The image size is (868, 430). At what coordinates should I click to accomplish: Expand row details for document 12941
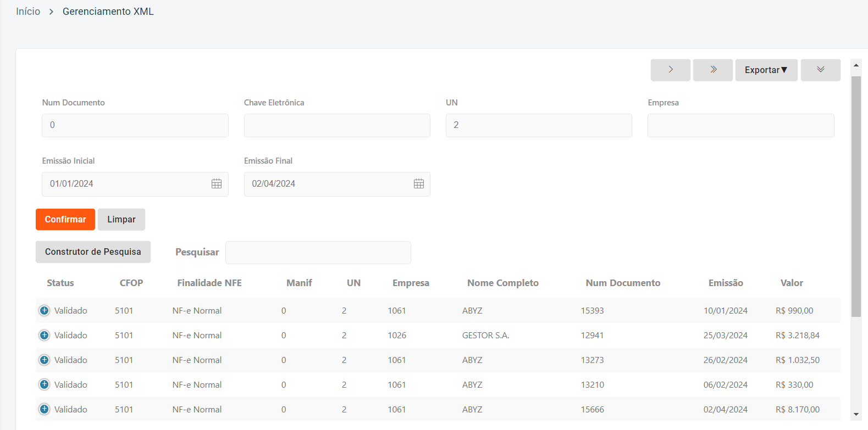tap(45, 336)
